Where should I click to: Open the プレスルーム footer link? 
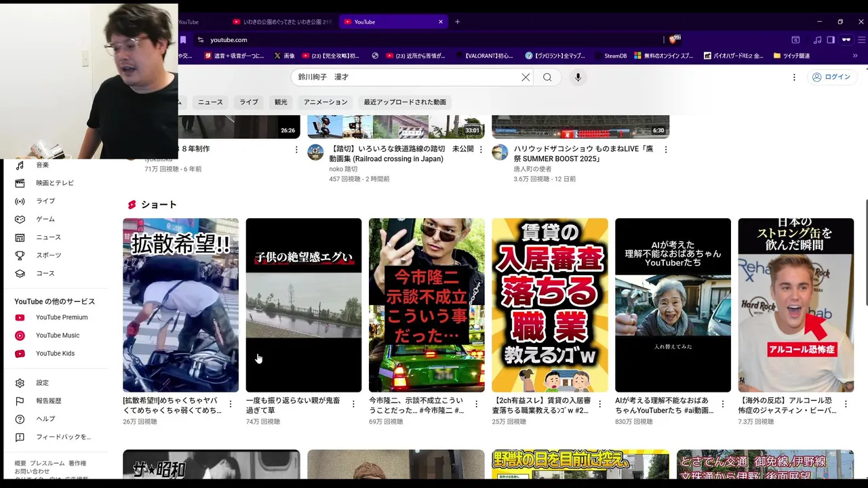pos(47,463)
